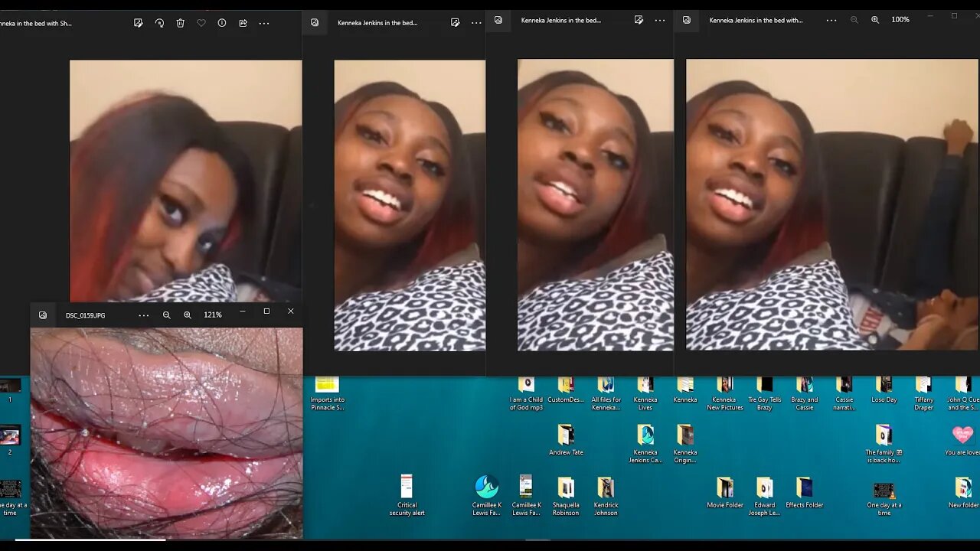Screen dimensions: 980x551
Task: Open the One day at a time video file near Effects Folder
Action: pos(884,498)
